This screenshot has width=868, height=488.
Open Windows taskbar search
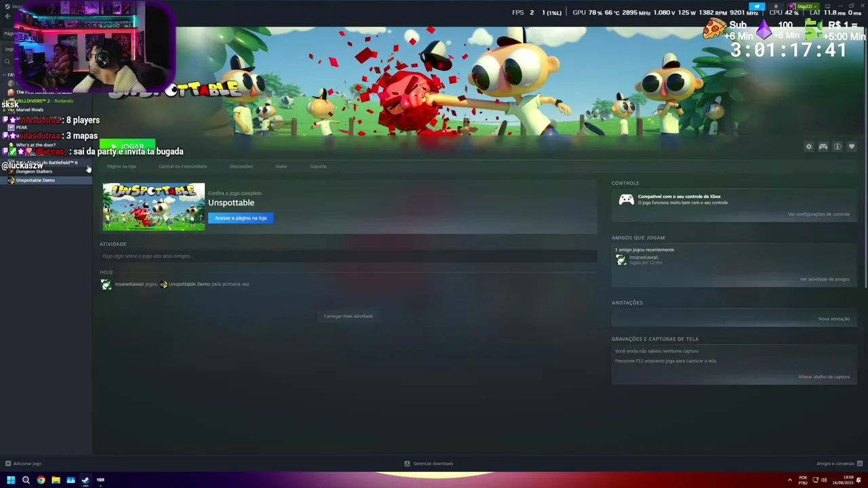(26, 480)
